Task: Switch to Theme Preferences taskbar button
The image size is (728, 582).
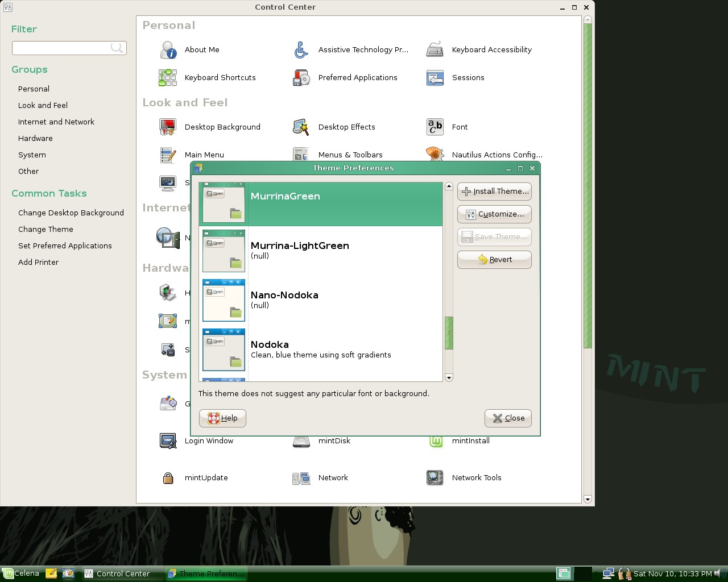Action: [206, 573]
